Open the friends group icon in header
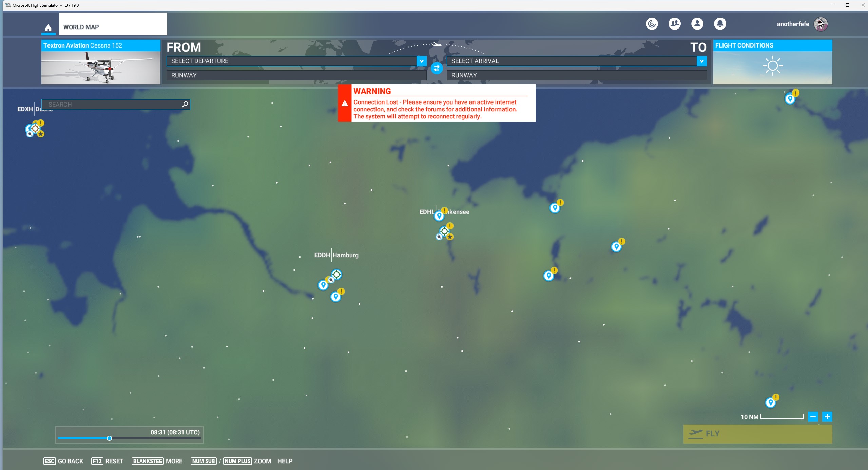 (x=674, y=24)
